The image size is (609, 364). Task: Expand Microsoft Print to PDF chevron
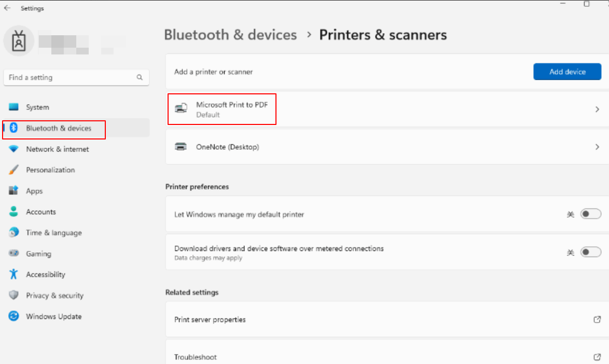point(597,109)
